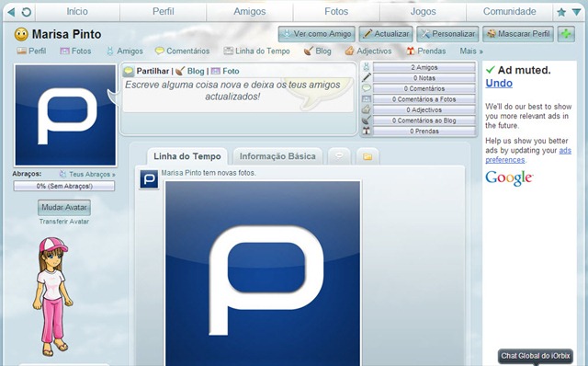Open the Amigos top menu
This screenshot has width=588, height=366.
click(250, 12)
